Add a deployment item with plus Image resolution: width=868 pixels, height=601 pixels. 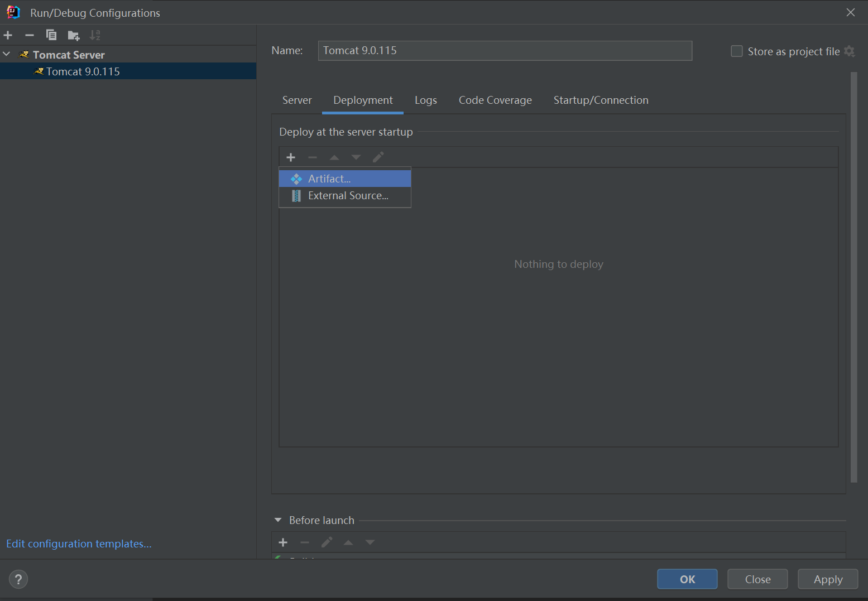291,157
